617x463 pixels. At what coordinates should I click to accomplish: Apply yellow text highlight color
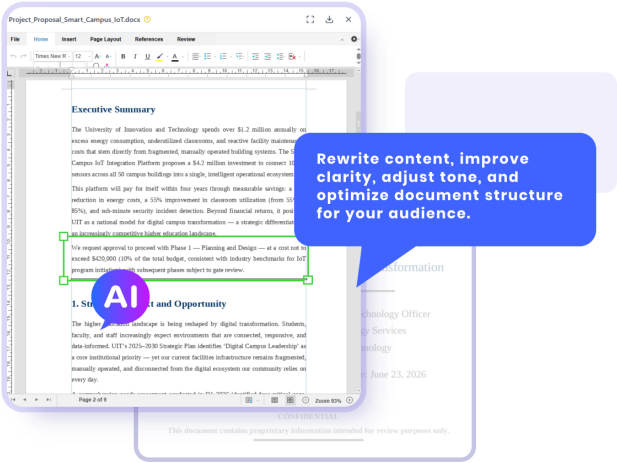(x=159, y=57)
